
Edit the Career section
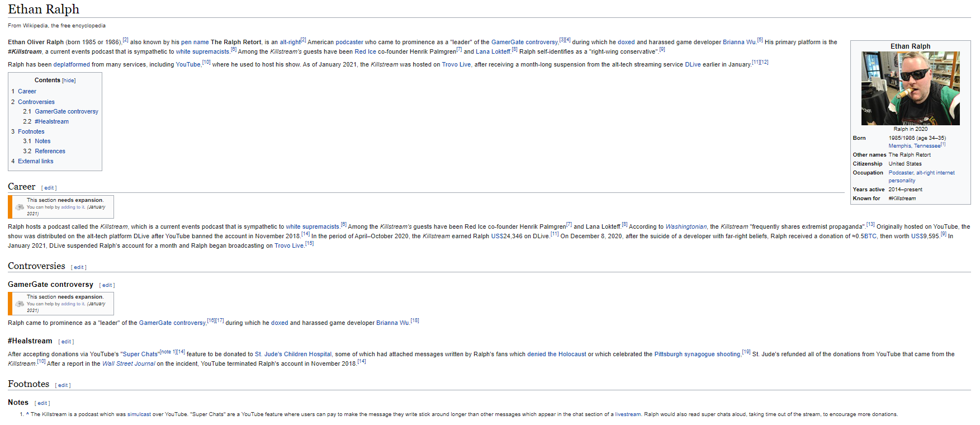coord(49,188)
